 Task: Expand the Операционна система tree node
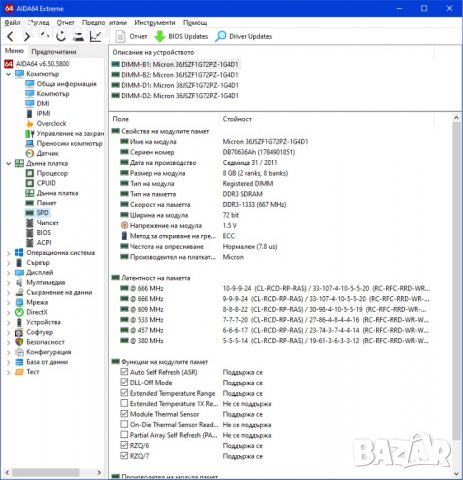[x=9, y=253]
